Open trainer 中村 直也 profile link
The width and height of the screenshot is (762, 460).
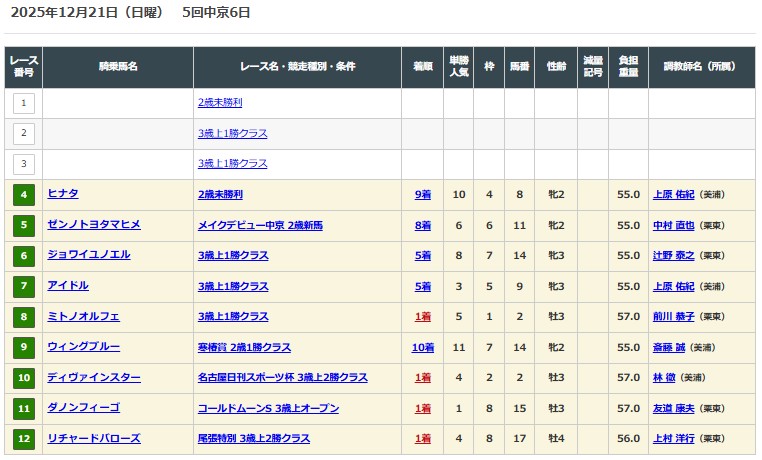tap(673, 226)
